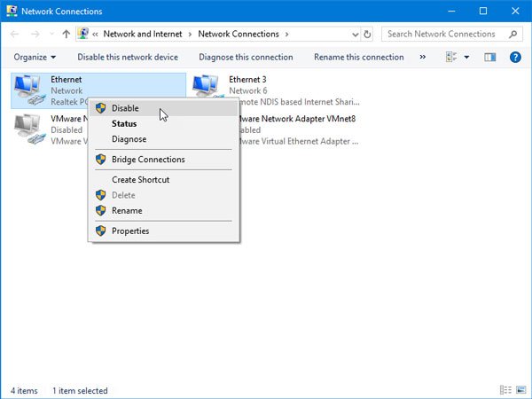Click VMware Virtual Ethernet Adapter description
Image resolution: width=532 pixels, height=399 pixels.
(299, 141)
